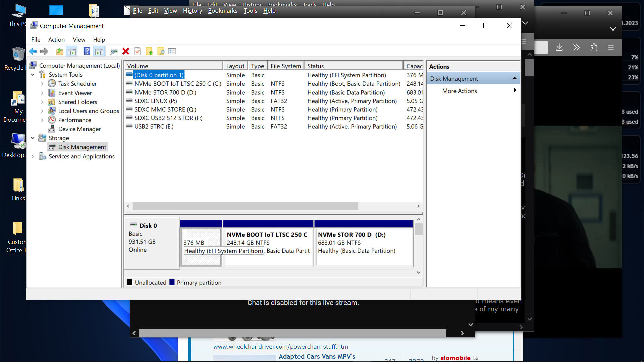Click the Connect/rescan drive toolbar icon

(x=114, y=51)
